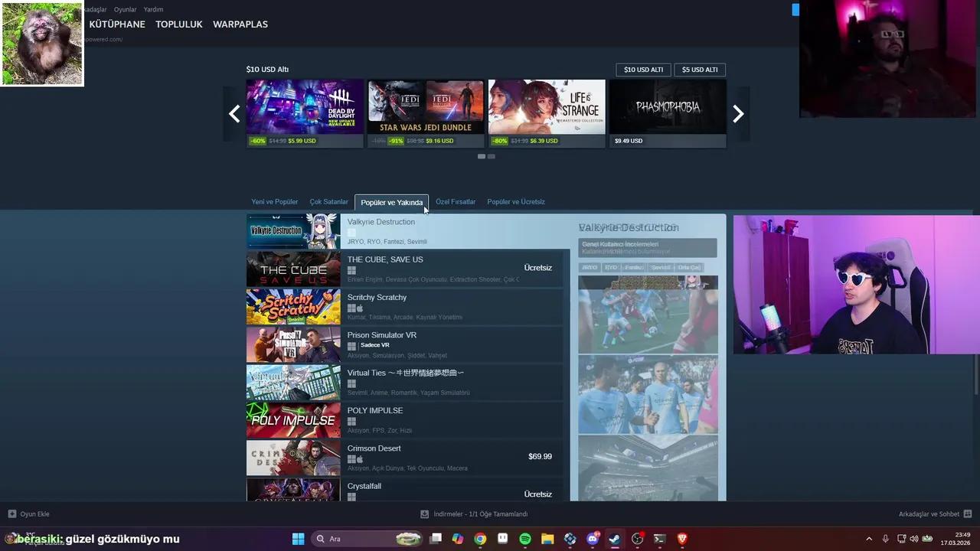The width and height of the screenshot is (980, 551).
Task: Open KÜTÜPHANE in Steam navigation
Action: [x=117, y=24]
